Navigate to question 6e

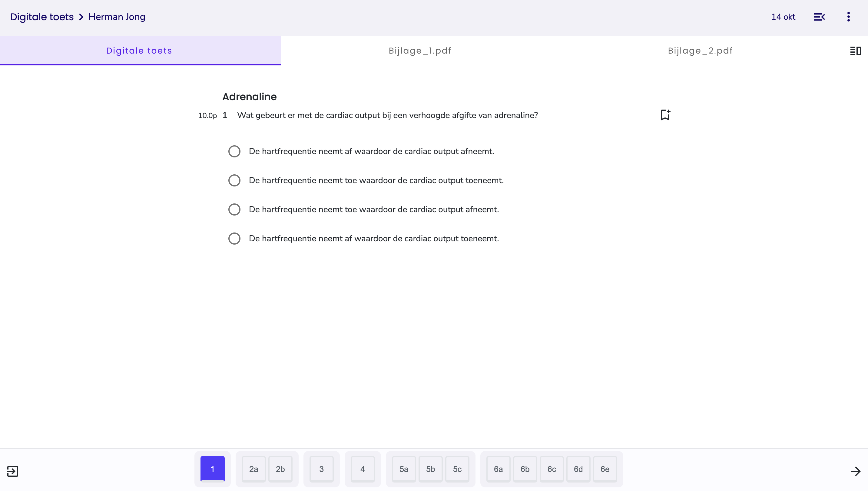pyautogui.click(x=605, y=469)
